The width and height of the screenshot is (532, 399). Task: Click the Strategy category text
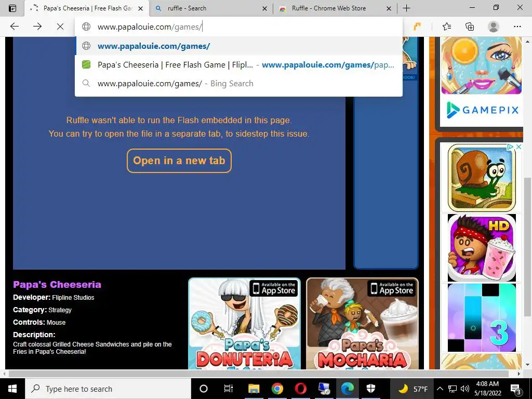coord(60,310)
